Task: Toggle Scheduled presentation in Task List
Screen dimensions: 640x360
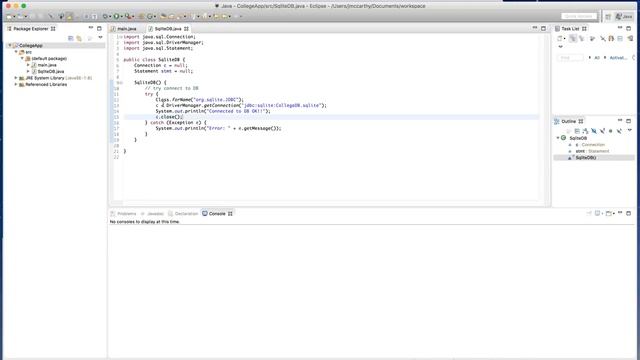Action: [x=581, y=38]
